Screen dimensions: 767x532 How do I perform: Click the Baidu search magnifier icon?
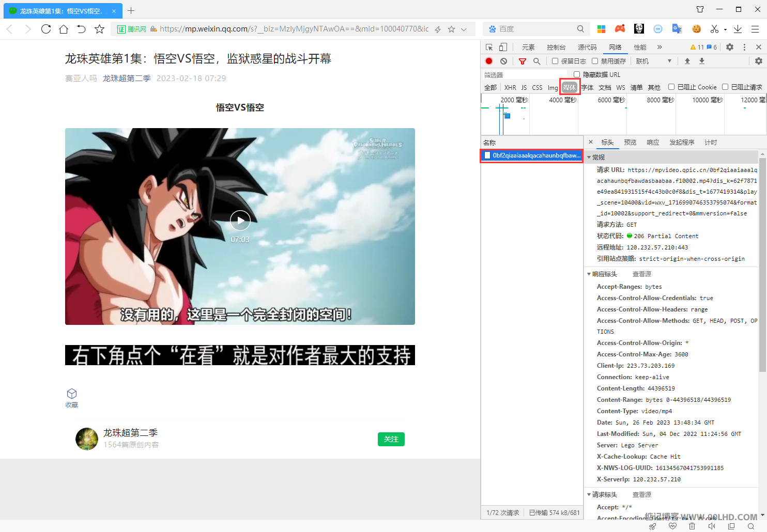(x=580, y=29)
